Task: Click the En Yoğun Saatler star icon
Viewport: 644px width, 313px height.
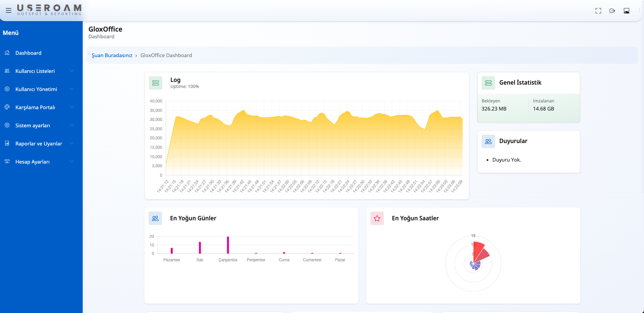Action: click(x=377, y=218)
